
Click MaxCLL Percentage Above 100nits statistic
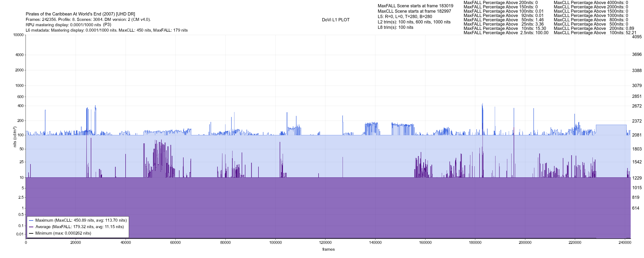tap(595, 33)
